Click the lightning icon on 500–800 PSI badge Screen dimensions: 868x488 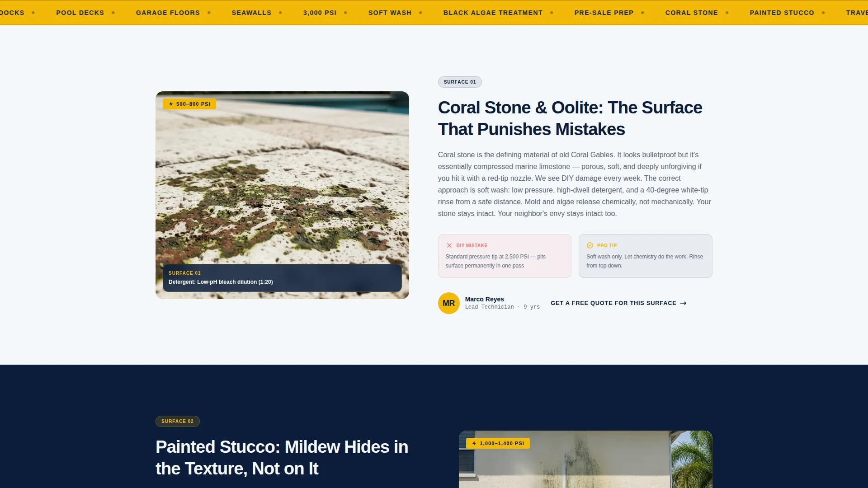(x=171, y=104)
